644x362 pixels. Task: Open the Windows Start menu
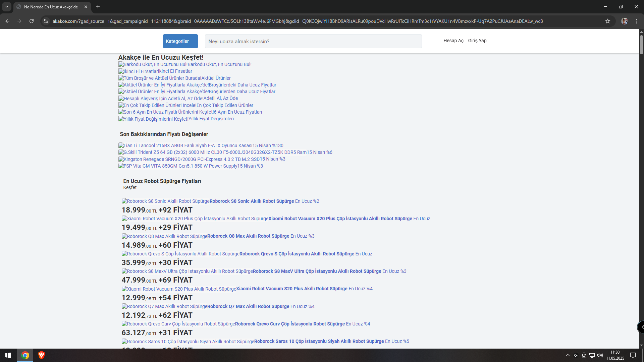pos(8,355)
